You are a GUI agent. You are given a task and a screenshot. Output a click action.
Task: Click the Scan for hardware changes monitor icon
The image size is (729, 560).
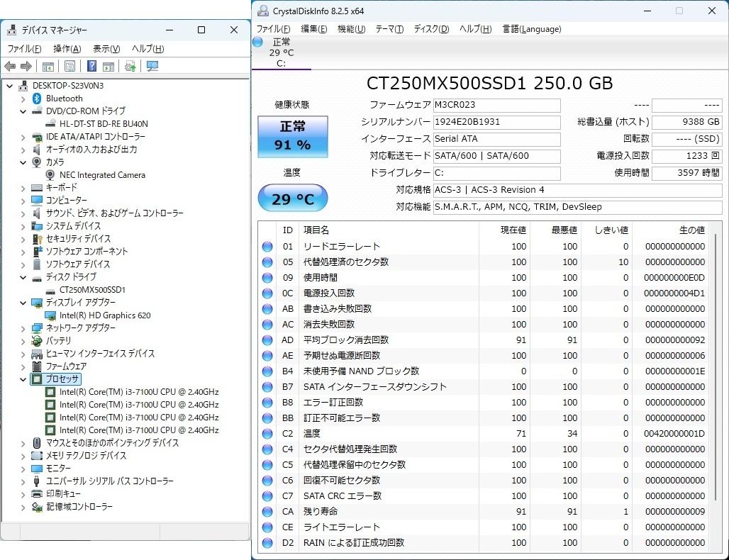point(152,67)
